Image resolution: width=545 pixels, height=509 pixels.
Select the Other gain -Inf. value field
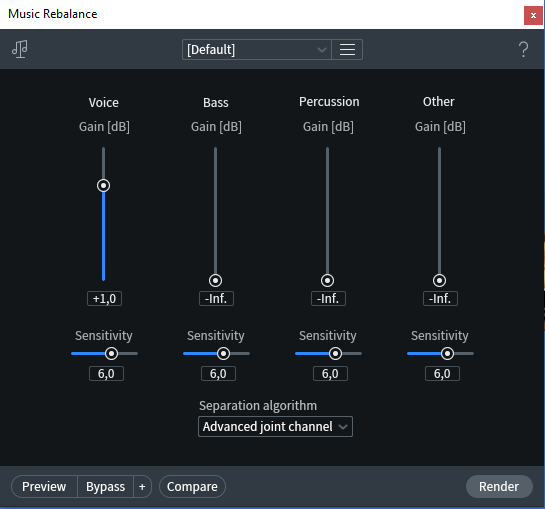[x=440, y=298]
